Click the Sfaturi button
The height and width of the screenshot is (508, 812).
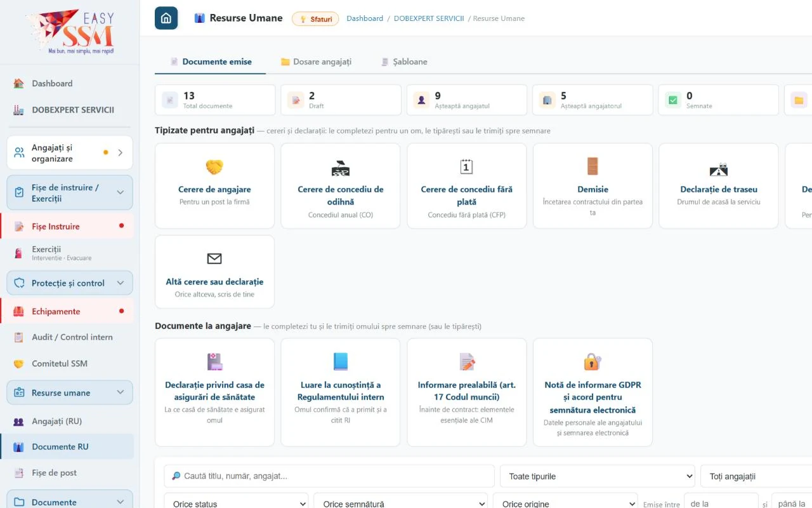click(x=315, y=19)
